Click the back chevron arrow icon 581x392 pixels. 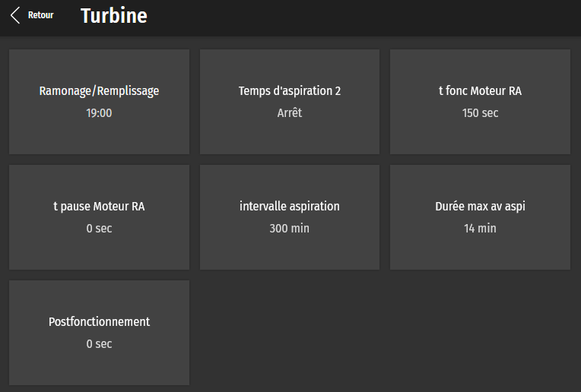tap(15, 15)
